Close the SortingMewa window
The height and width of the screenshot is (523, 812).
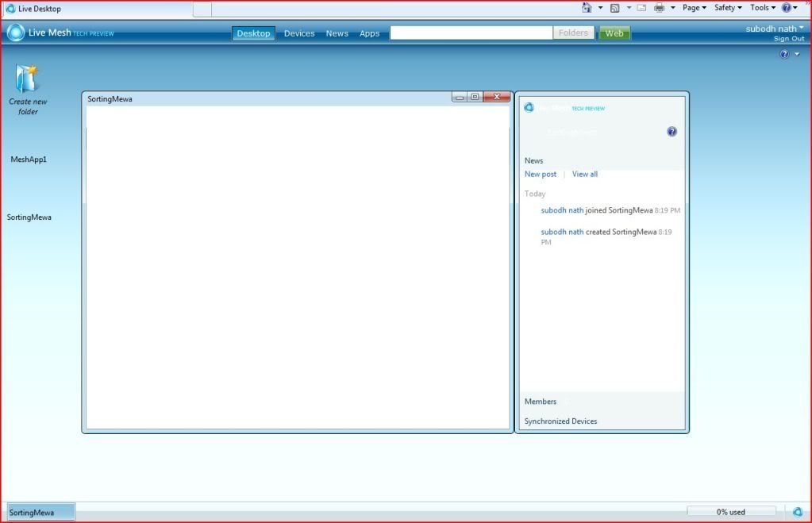point(497,97)
